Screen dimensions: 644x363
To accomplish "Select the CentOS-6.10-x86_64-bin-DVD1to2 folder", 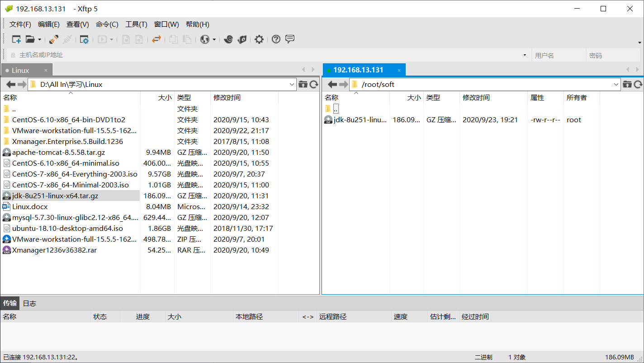I will (69, 120).
